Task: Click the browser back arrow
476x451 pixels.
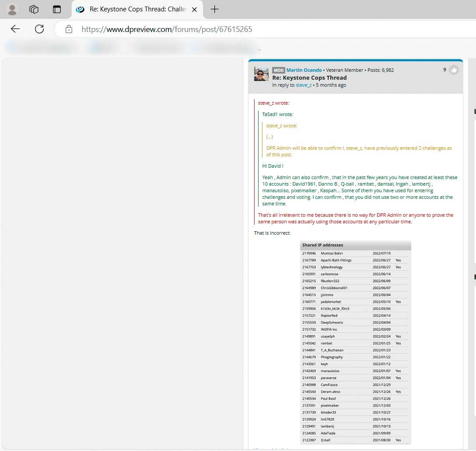Action: pos(15,29)
